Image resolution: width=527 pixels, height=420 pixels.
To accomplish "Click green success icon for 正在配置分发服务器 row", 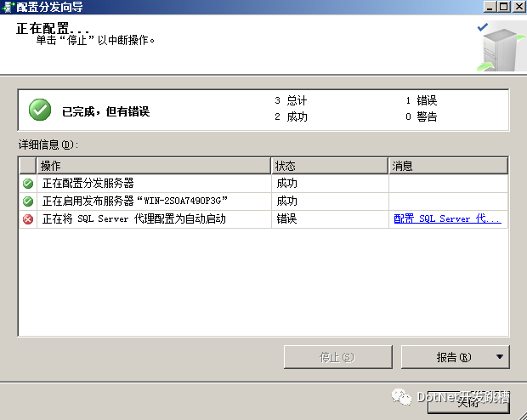I will click(x=28, y=184).
